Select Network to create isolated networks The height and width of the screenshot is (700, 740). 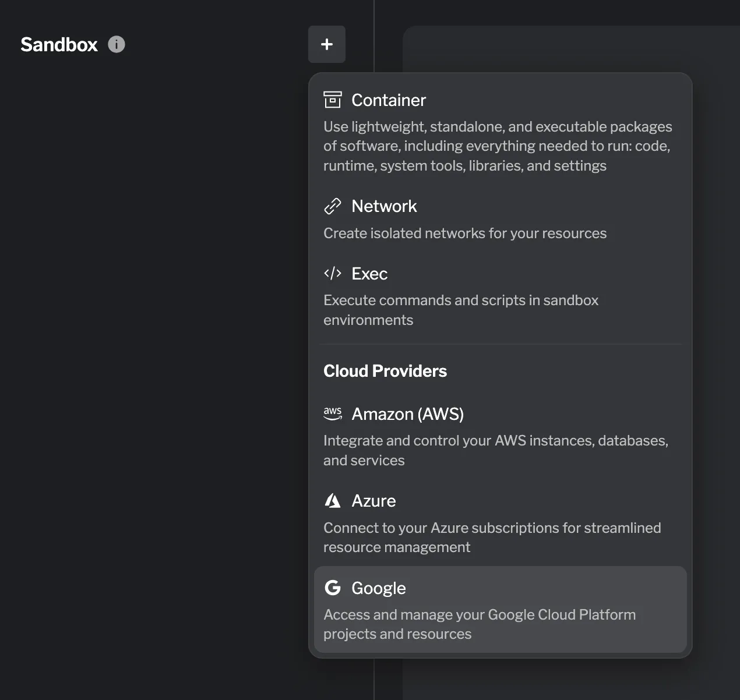[x=384, y=206]
